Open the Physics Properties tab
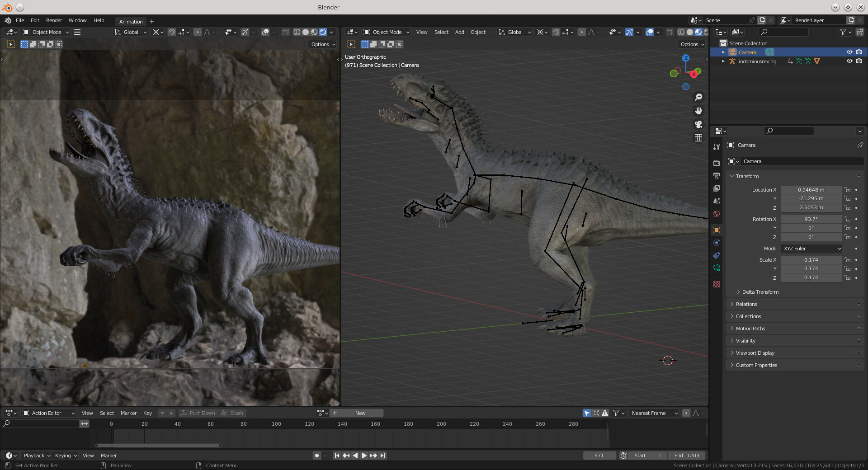868x470 pixels. (x=716, y=243)
